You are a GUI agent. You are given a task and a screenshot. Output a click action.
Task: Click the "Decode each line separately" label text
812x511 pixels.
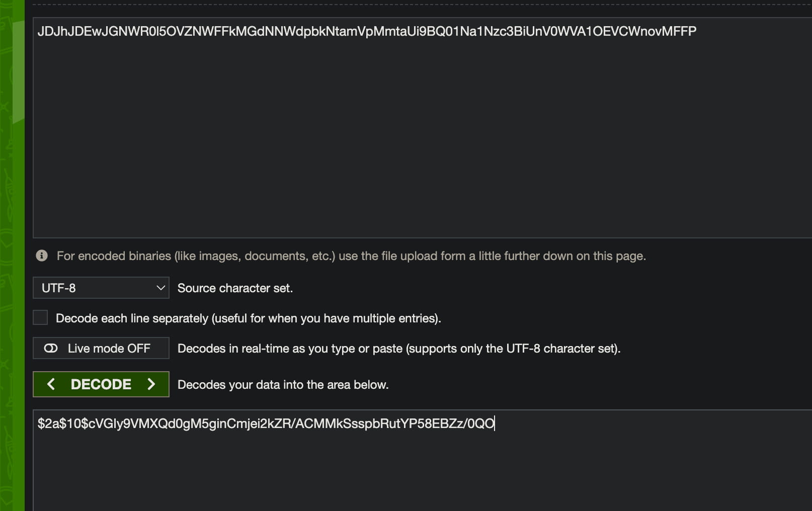(248, 318)
